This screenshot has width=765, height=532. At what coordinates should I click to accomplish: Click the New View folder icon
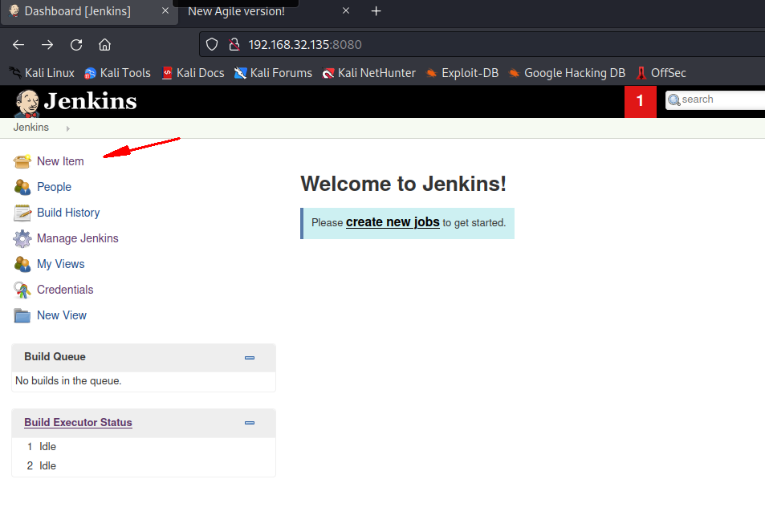tap(22, 315)
